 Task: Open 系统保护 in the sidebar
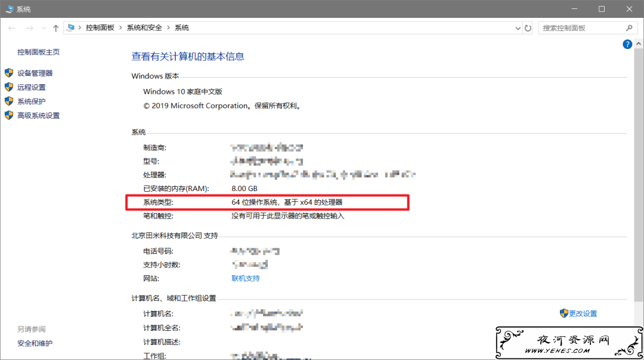(31, 101)
